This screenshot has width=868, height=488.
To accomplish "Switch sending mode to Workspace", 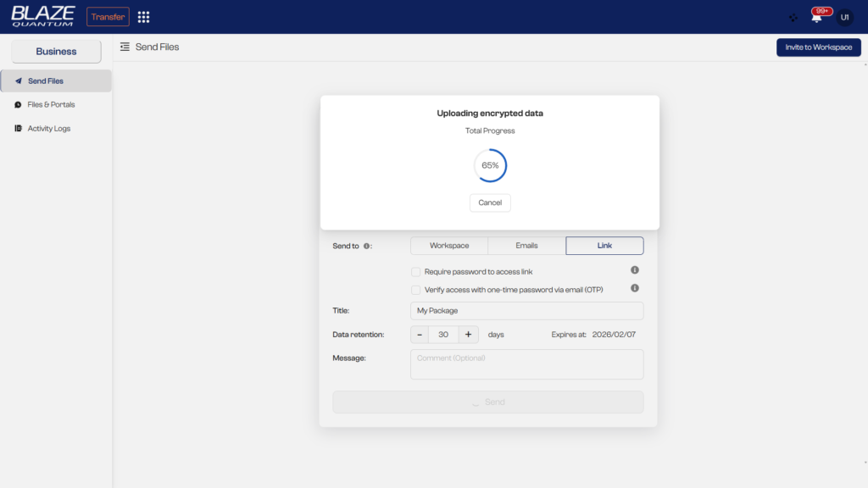I will click(448, 245).
